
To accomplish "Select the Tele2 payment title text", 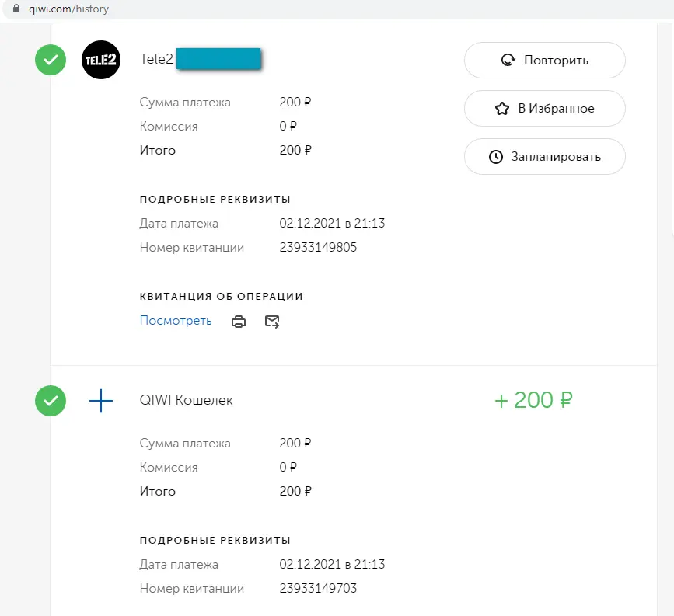I will click(x=156, y=59).
